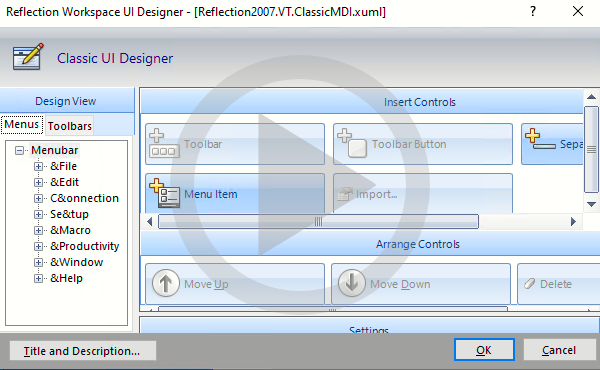Select the &Window tree item
Screen dimensions: 600x370
(77, 262)
